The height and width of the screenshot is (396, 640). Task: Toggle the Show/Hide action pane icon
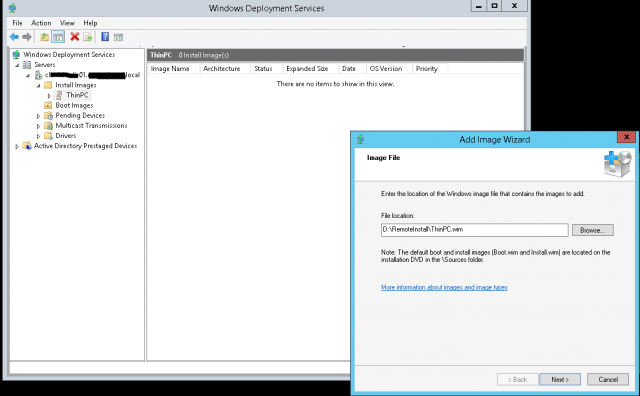(x=118, y=38)
